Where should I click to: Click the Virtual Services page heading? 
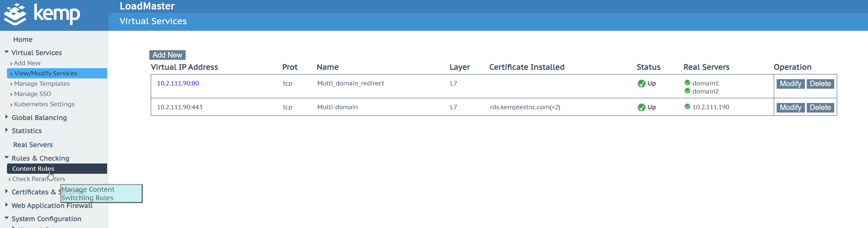click(153, 21)
